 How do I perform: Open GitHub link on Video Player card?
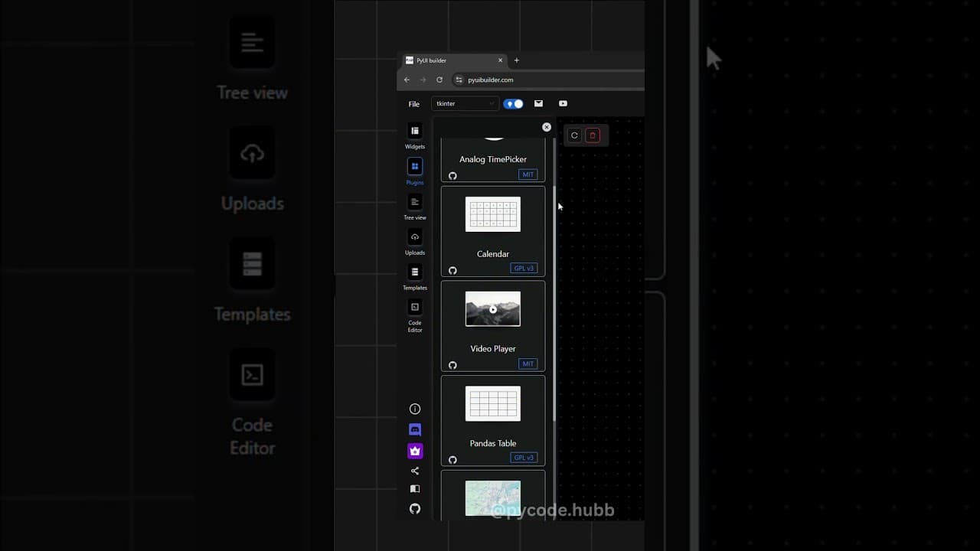coord(452,365)
